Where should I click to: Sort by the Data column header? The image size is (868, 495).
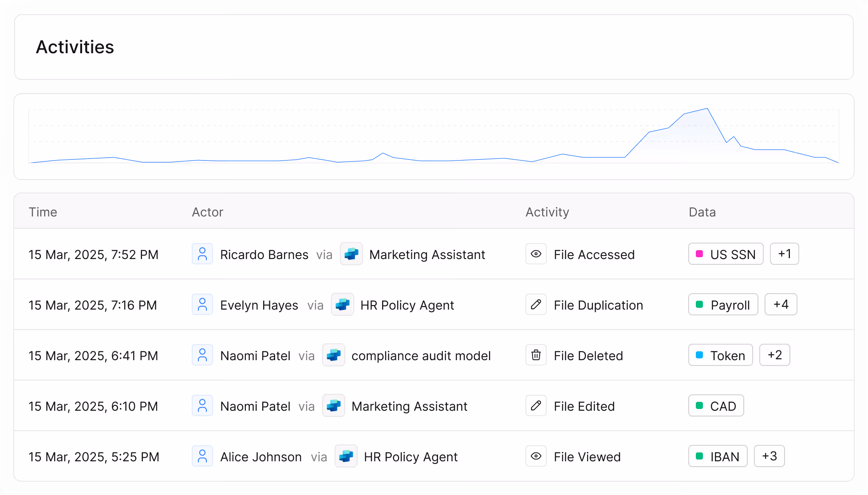pos(702,212)
